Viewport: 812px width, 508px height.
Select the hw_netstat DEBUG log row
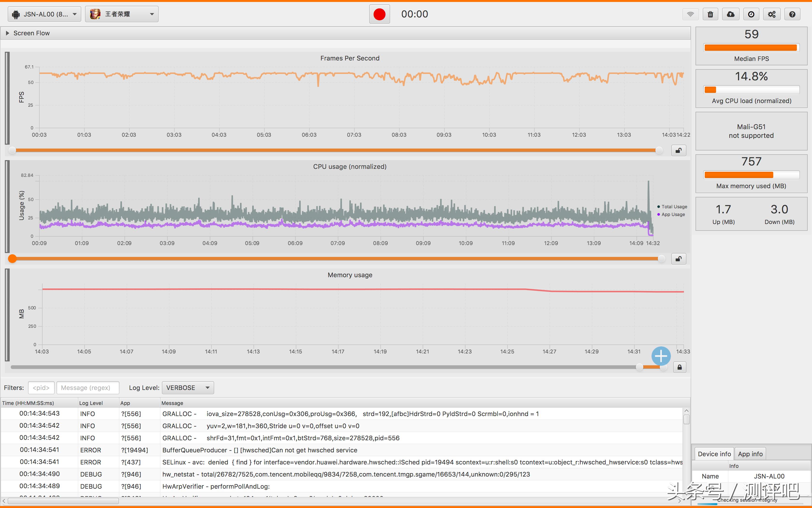pos(341,474)
